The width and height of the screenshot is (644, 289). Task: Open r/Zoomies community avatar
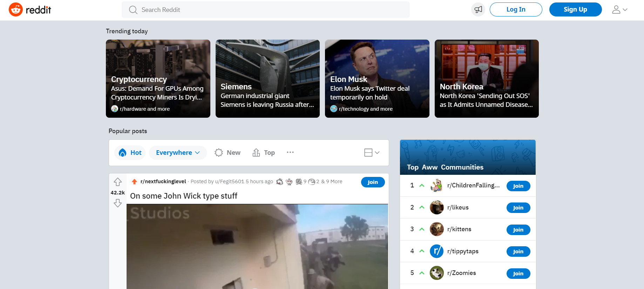coord(437,273)
